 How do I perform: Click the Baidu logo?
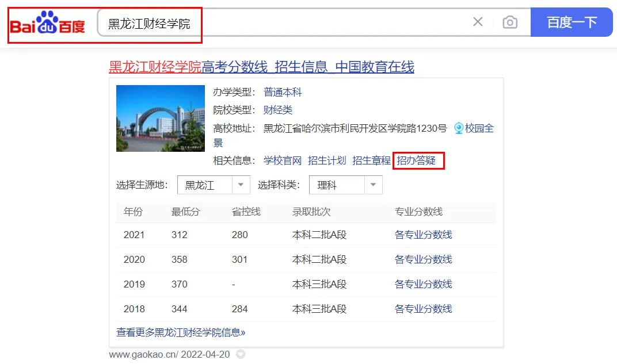click(x=48, y=23)
